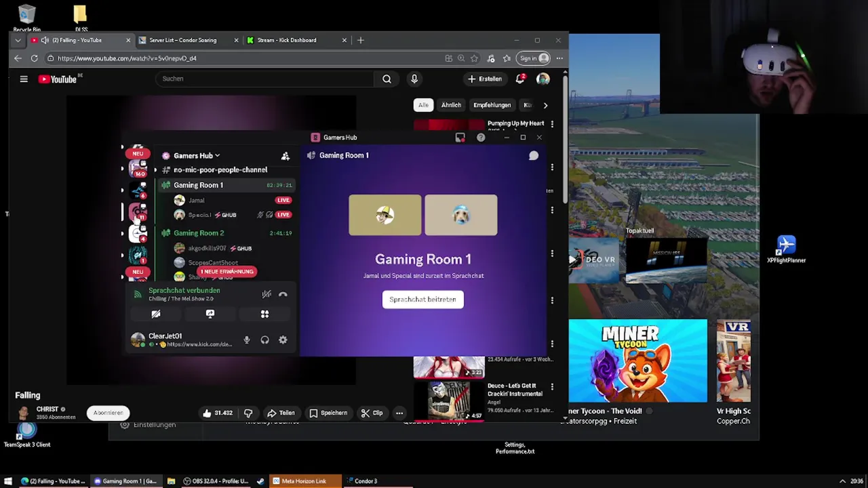Click user Jamal in Gaming Room 1
Viewport: 868px width, 488px height.
197,201
